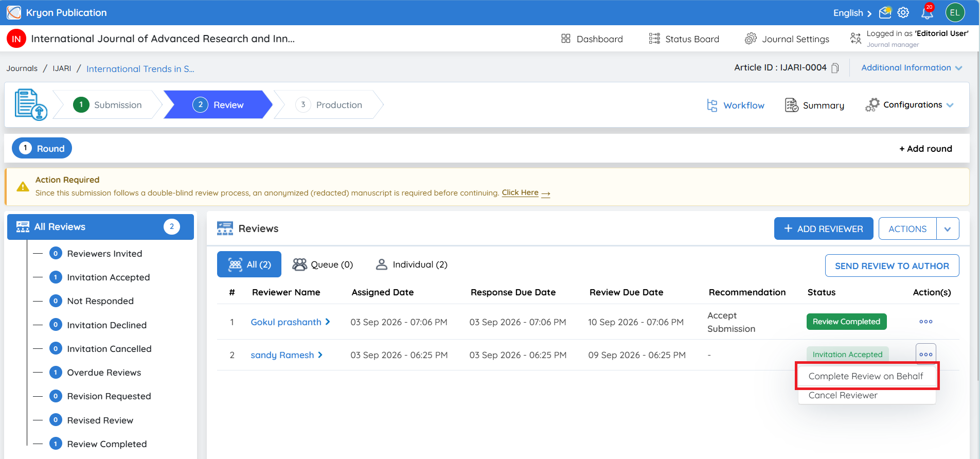
Task: Expand Additional Information dropdown
Action: point(912,67)
